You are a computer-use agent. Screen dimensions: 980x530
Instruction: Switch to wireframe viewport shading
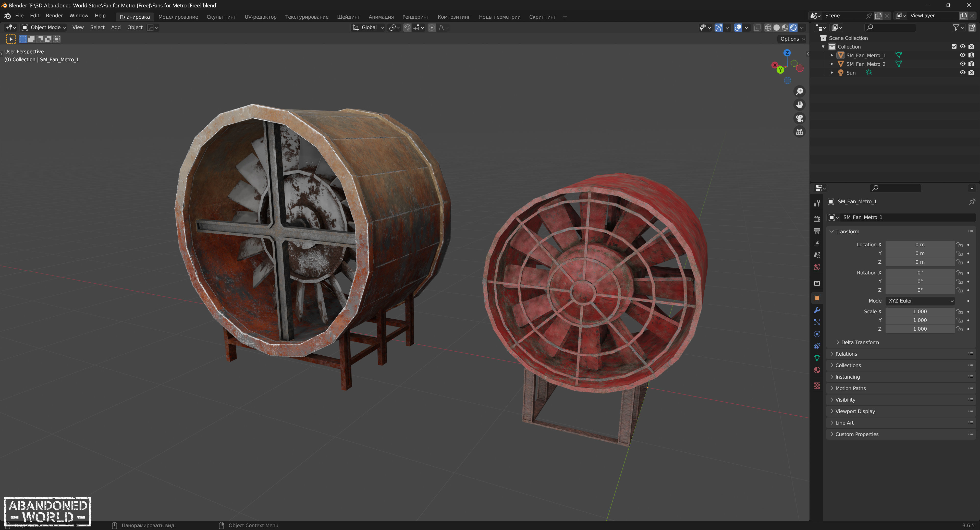(x=768, y=27)
